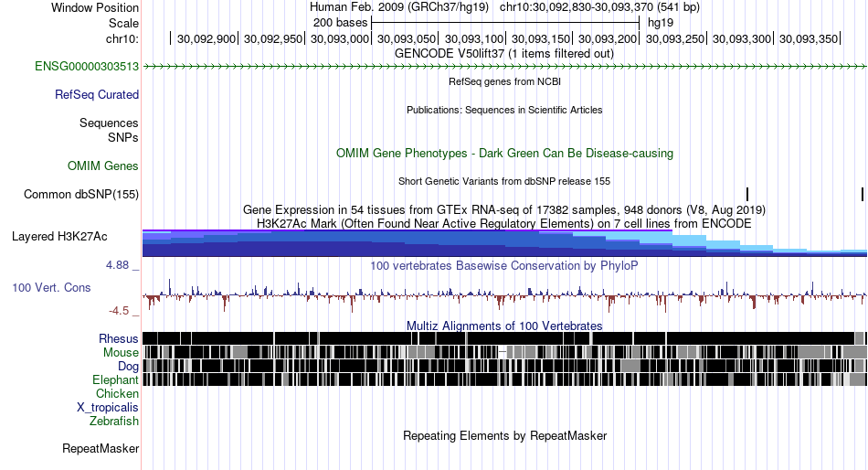Click the chr10: base position label
This screenshot has height=470, width=868.
click(x=122, y=38)
